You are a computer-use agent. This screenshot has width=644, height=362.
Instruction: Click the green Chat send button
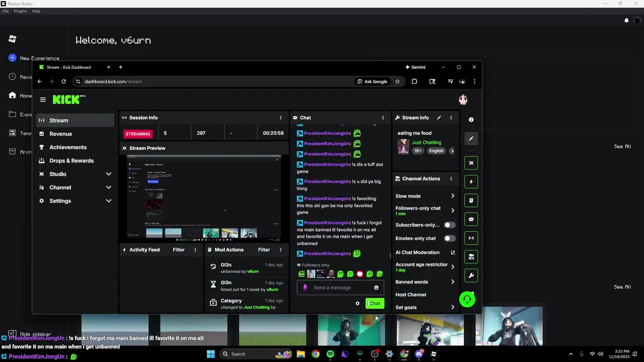(375, 303)
